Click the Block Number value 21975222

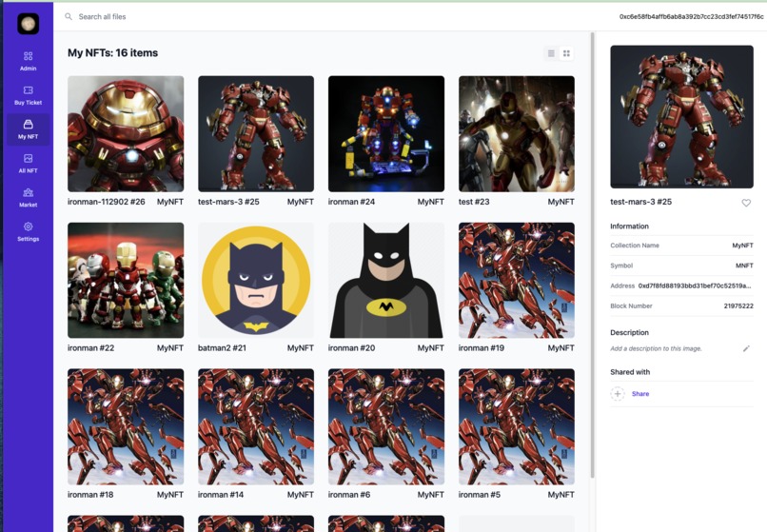[x=738, y=305]
